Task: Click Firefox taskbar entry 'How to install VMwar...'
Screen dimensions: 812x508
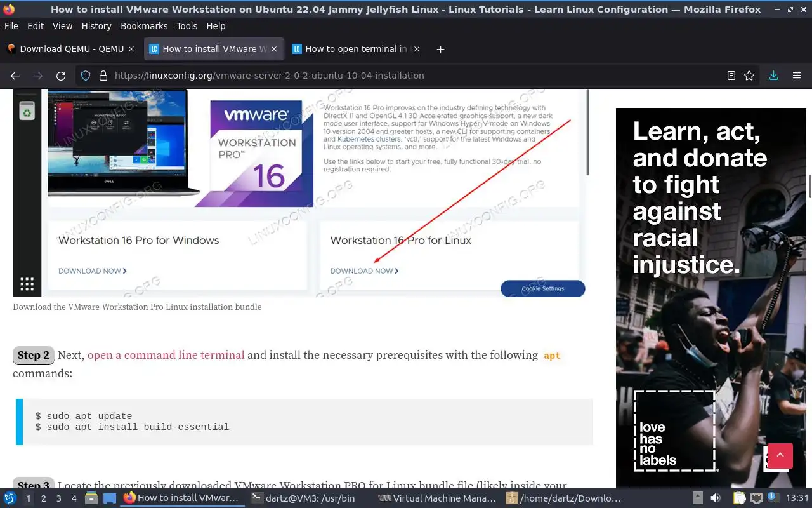Action: [x=182, y=498]
